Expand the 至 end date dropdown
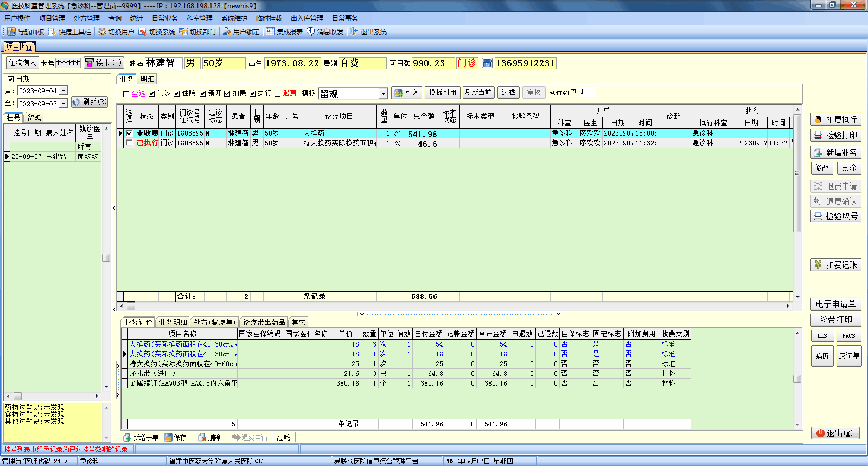The image size is (868, 466). click(63, 103)
